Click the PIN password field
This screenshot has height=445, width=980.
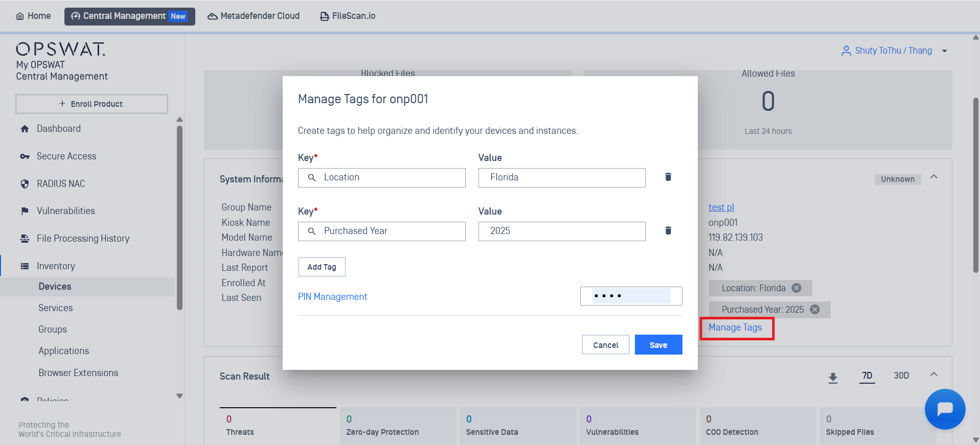point(631,296)
